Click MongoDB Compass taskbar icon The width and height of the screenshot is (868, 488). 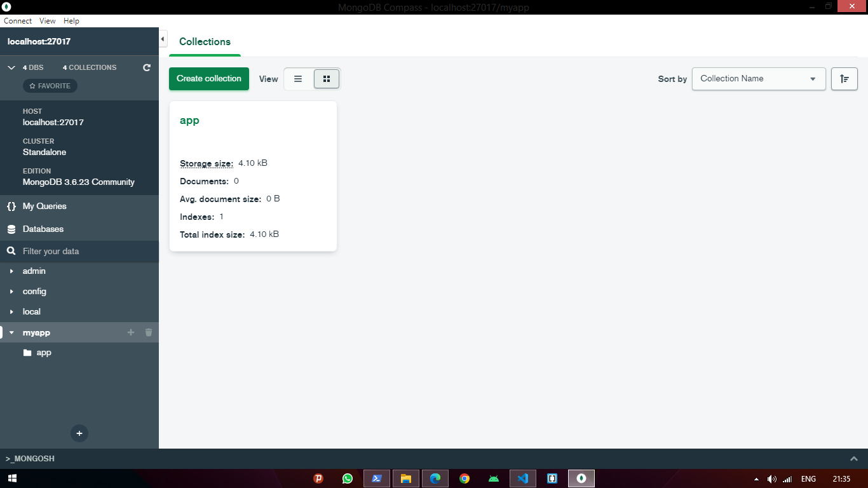click(x=581, y=478)
